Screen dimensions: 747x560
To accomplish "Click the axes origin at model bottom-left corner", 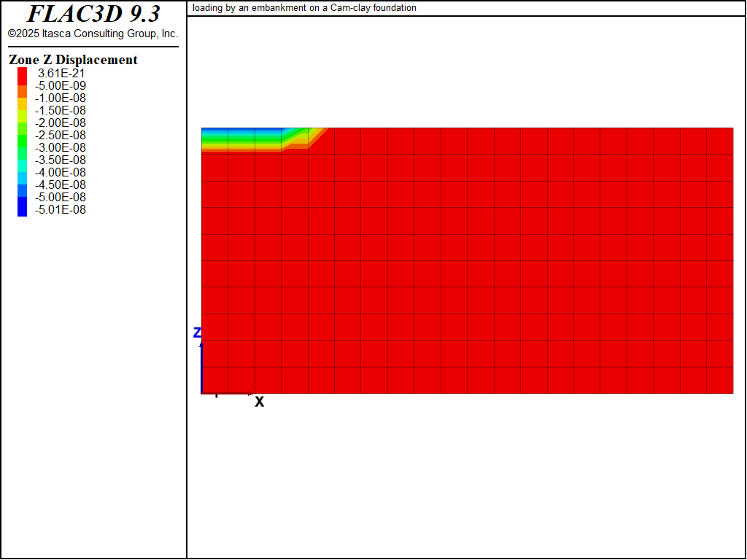I will tap(202, 393).
